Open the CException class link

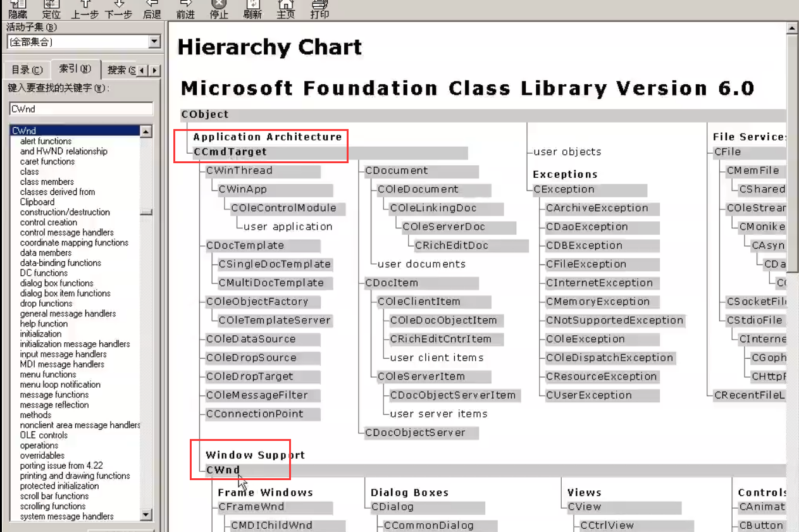click(x=564, y=189)
